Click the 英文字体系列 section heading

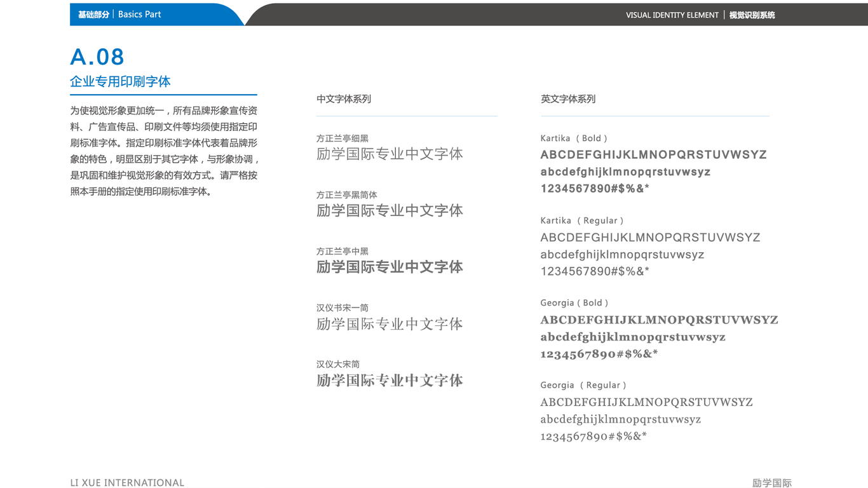click(568, 99)
